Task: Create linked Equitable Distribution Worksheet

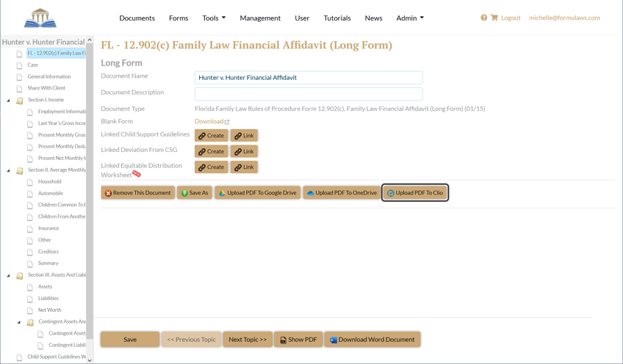Action: click(212, 167)
